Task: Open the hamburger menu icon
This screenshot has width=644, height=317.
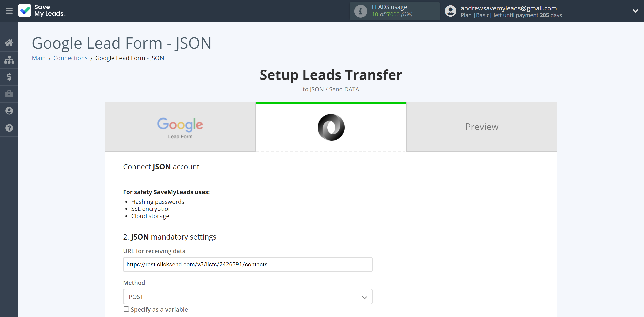Action: [x=9, y=11]
